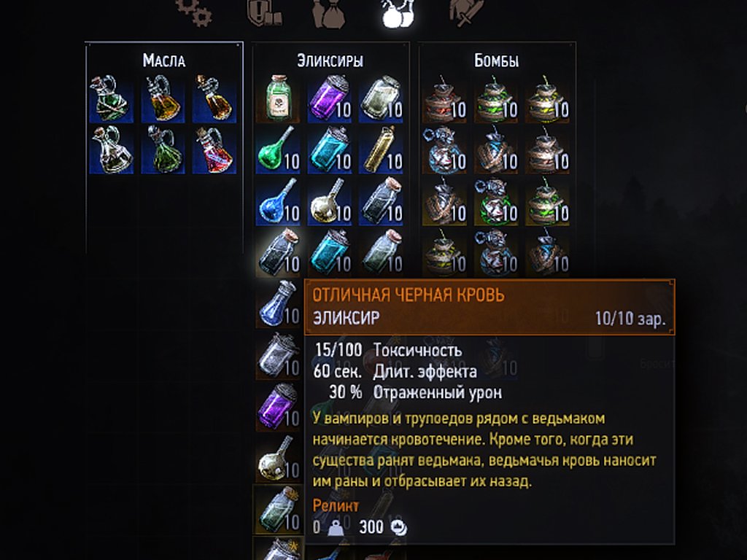Select golden round flask in third potion row
Image resolution: width=747 pixels, height=560 pixels.
(329, 201)
